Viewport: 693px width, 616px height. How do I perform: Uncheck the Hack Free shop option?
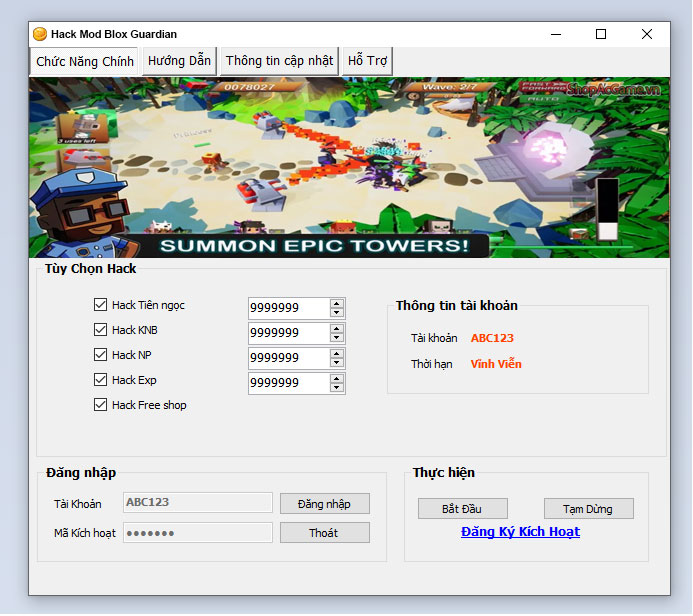click(100, 405)
